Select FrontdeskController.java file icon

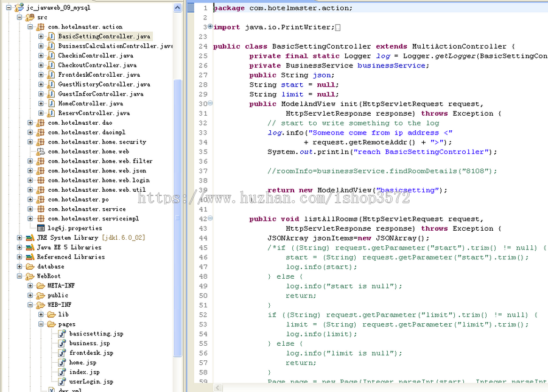51,75
